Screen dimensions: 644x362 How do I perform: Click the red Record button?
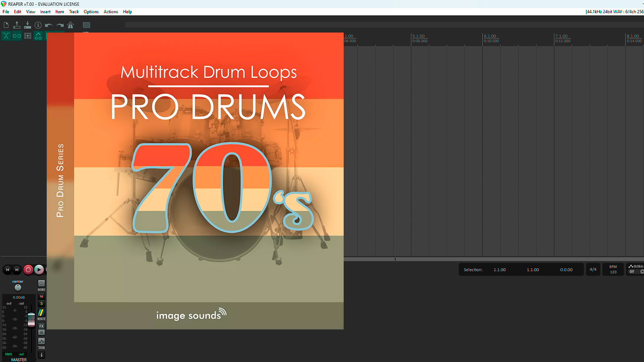[28, 270]
